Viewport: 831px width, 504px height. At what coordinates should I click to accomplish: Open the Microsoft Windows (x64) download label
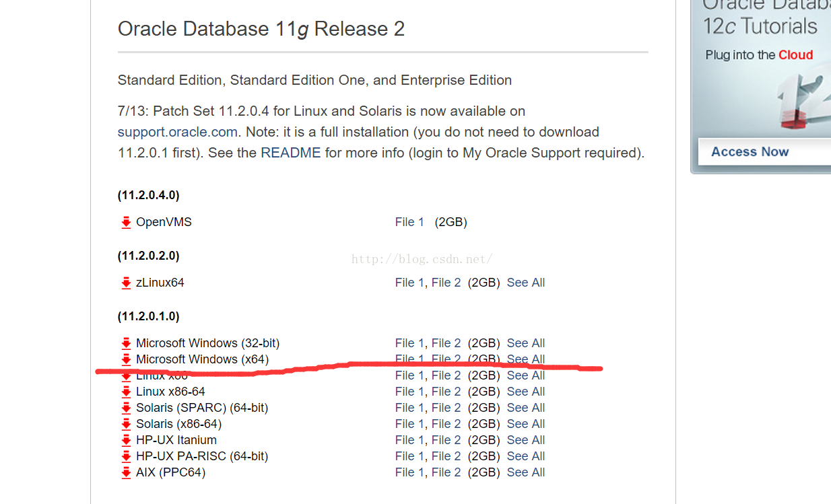point(202,359)
